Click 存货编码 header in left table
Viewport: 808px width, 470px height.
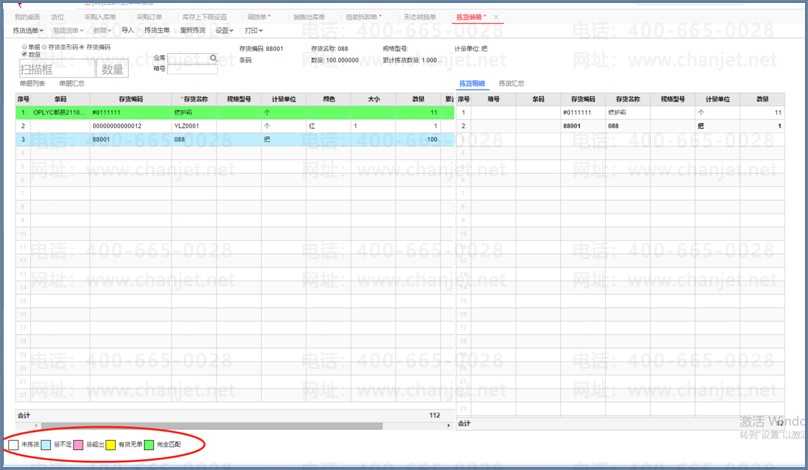[131, 99]
